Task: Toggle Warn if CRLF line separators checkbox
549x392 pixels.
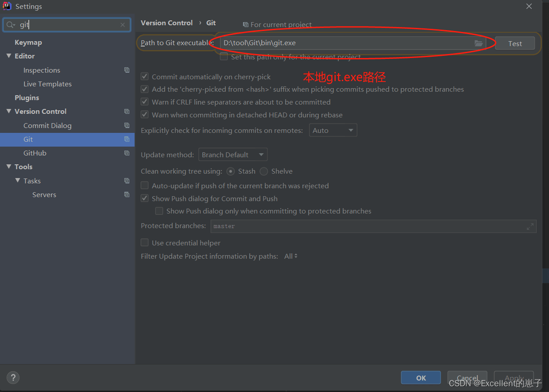Action: [144, 102]
